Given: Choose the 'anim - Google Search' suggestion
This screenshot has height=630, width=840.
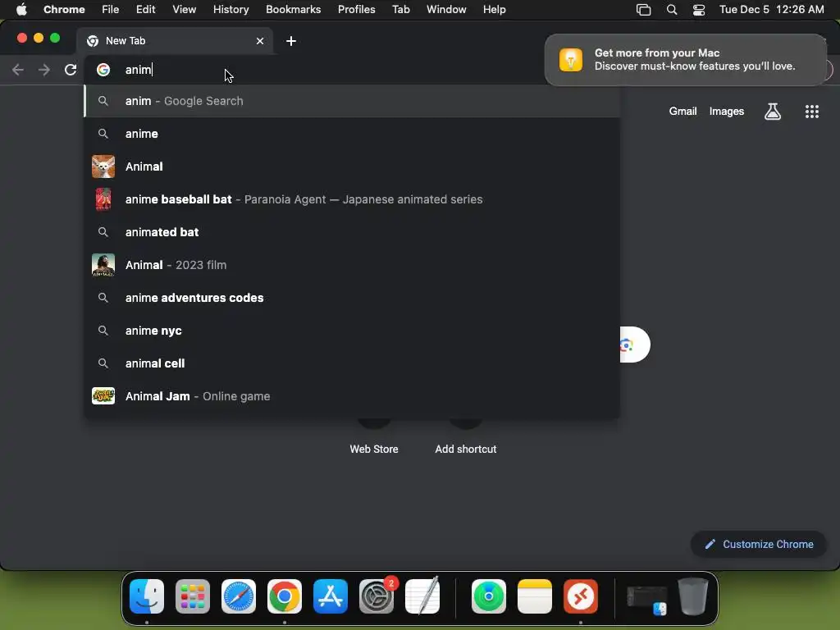Looking at the screenshot, I should [352, 101].
